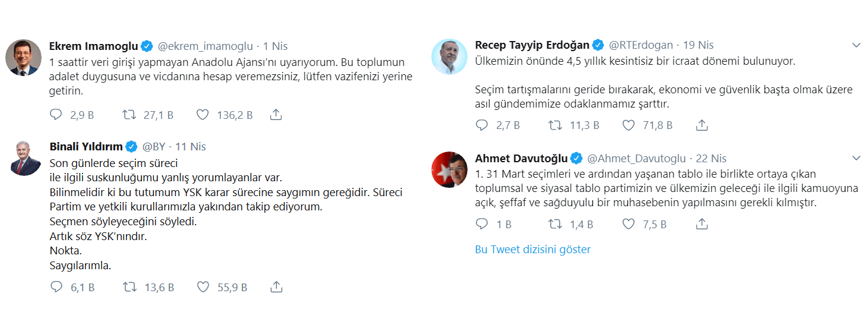The height and width of the screenshot is (312, 868).
Task: Like Recep Tayyip Erdoğan's tweet
Action: [x=629, y=125]
